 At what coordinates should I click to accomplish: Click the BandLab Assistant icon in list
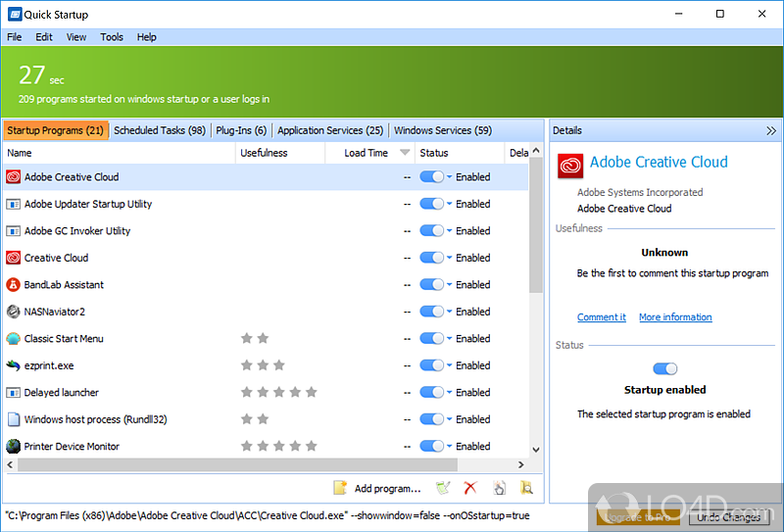tap(14, 285)
